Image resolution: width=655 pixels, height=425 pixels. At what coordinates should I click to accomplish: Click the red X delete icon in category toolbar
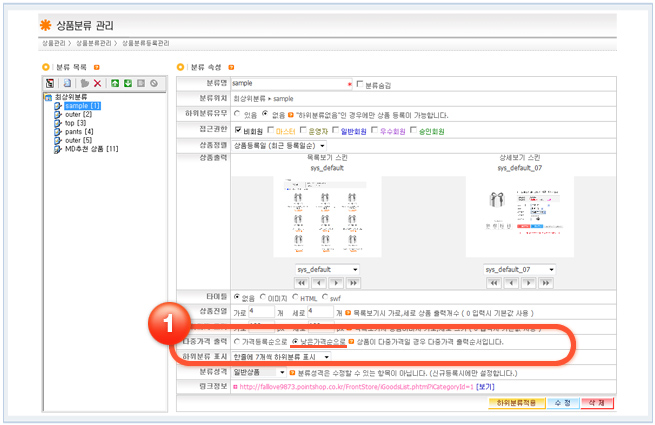tap(97, 83)
